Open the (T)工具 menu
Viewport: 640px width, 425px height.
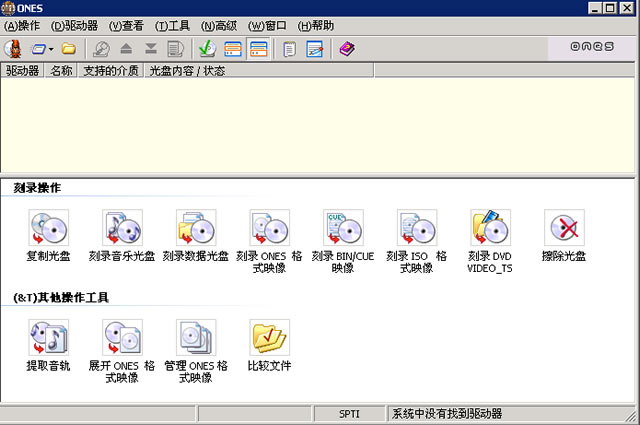(x=172, y=26)
